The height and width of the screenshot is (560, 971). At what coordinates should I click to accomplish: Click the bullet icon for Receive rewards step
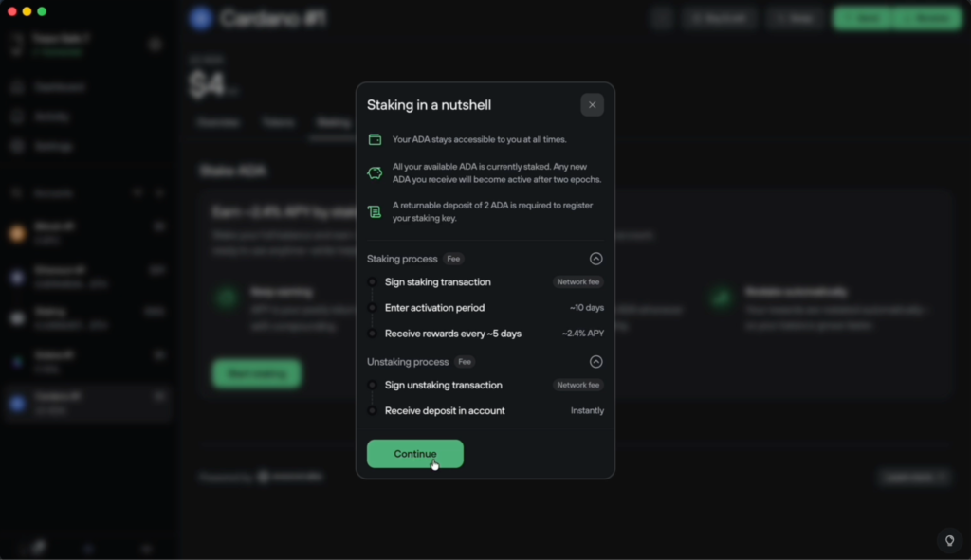click(x=372, y=334)
